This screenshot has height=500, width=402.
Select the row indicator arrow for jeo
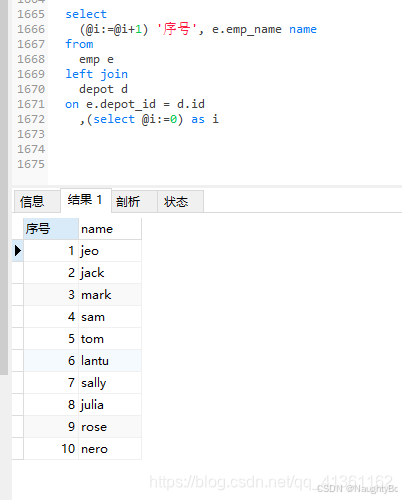point(18,251)
